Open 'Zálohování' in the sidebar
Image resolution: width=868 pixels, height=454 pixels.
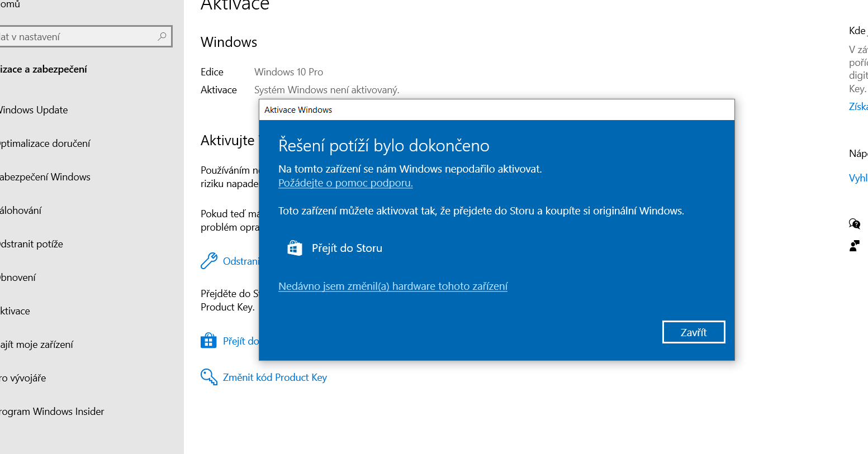click(x=21, y=211)
